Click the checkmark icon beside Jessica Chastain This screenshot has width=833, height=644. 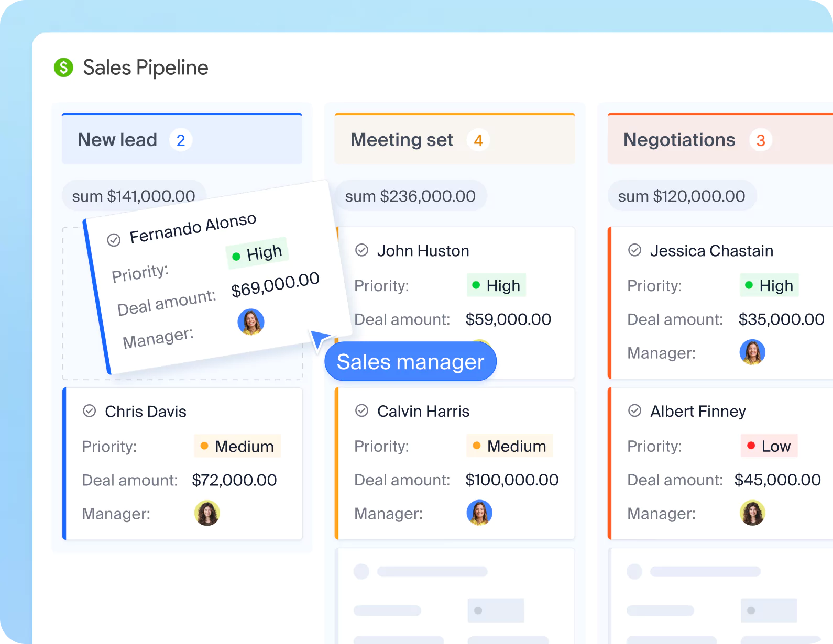click(x=634, y=250)
